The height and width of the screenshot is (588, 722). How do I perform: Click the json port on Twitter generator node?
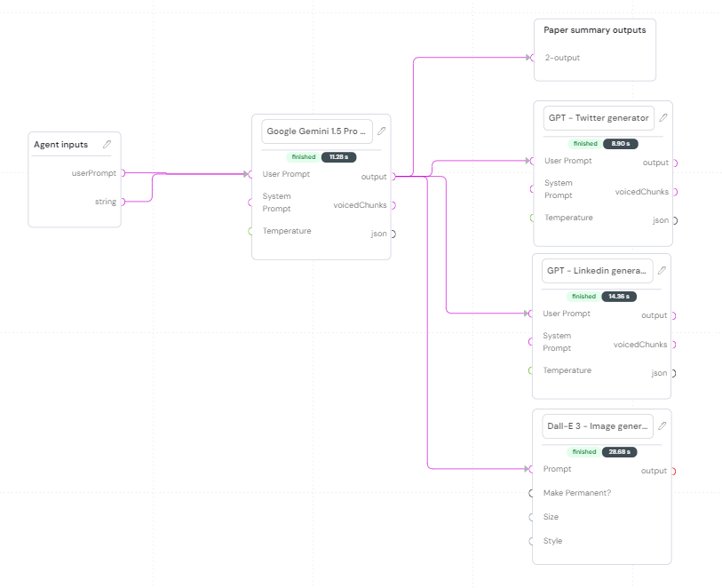675,220
